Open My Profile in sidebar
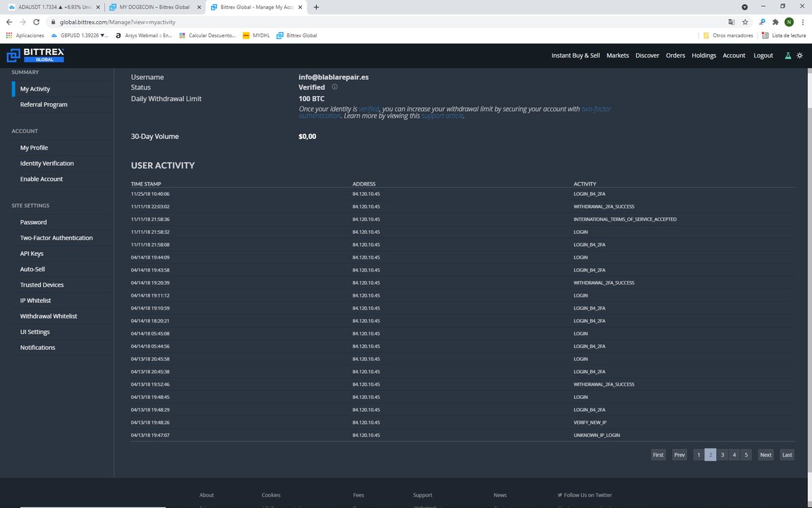 coord(34,148)
